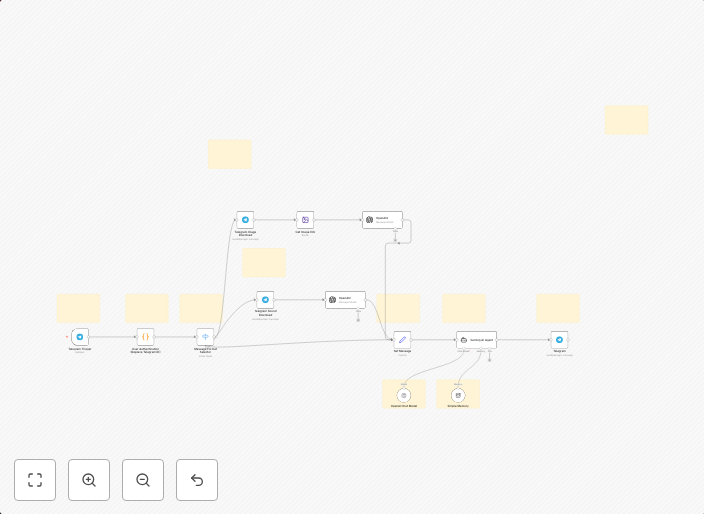Screen dimensions: 704x514
Task: Click the plus connector under the AI Agent
Action: coord(489,360)
